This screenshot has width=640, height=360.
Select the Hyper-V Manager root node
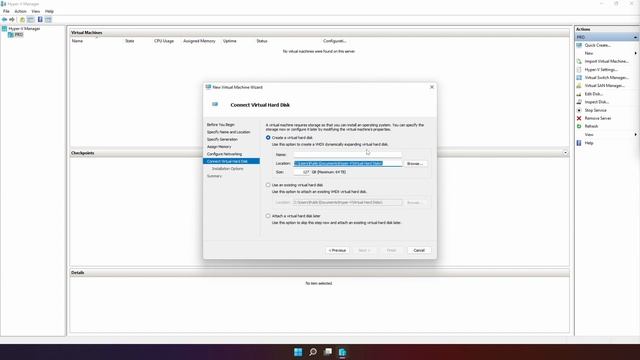point(24,29)
